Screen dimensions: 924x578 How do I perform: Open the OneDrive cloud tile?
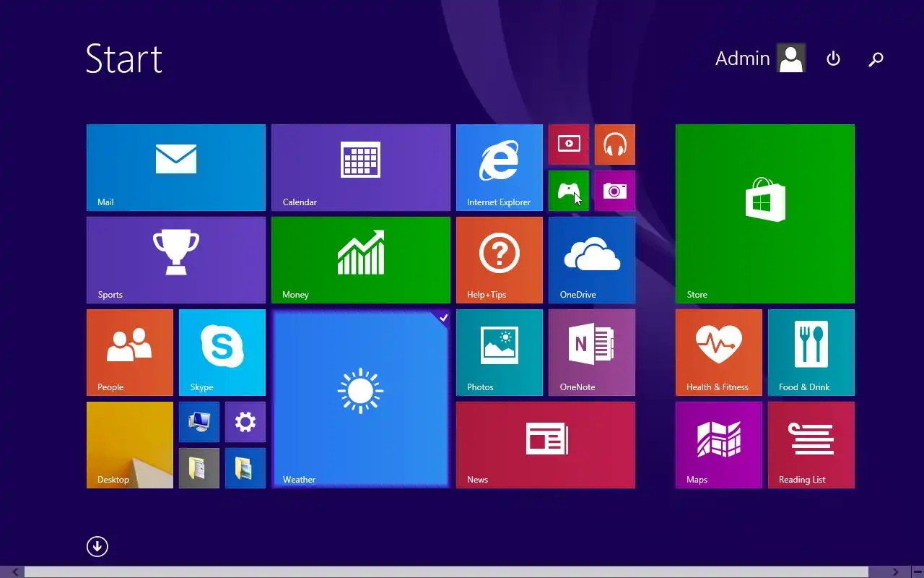coord(592,260)
